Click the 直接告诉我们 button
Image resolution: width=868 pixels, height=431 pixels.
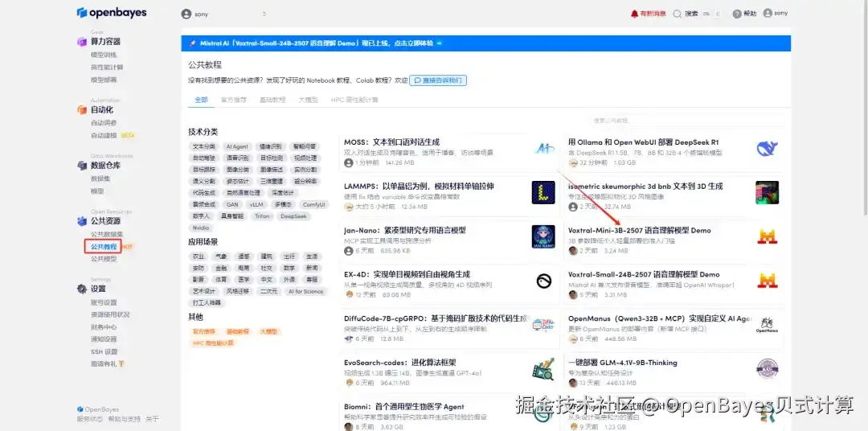[x=438, y=80]
